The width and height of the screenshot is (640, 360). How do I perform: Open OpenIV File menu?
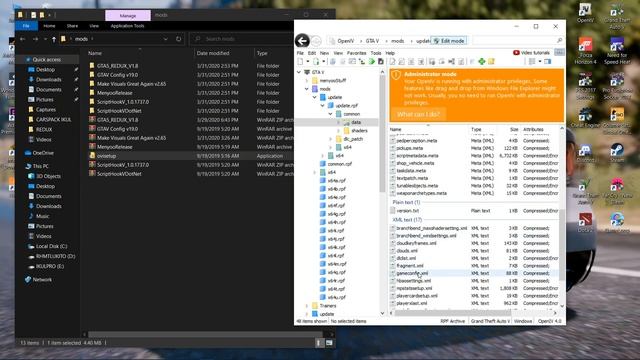pos(300,53)
